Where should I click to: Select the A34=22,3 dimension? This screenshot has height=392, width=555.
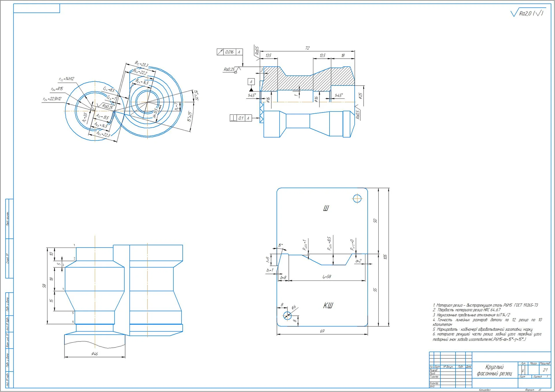103,134
